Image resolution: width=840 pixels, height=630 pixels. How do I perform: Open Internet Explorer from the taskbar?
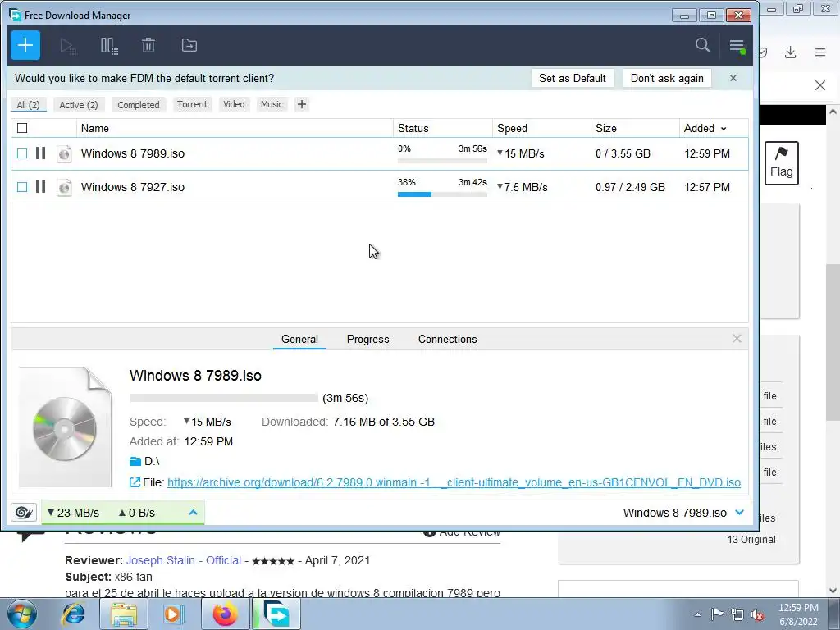pos(73,614)
